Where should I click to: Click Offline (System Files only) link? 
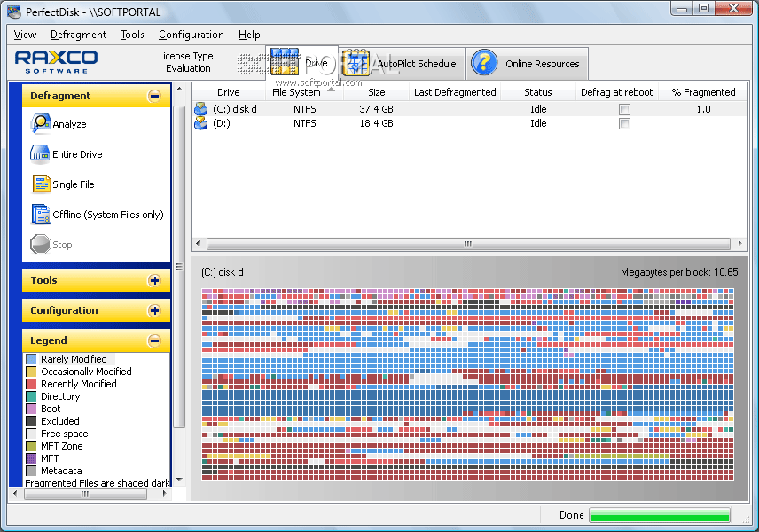(108, 215)
